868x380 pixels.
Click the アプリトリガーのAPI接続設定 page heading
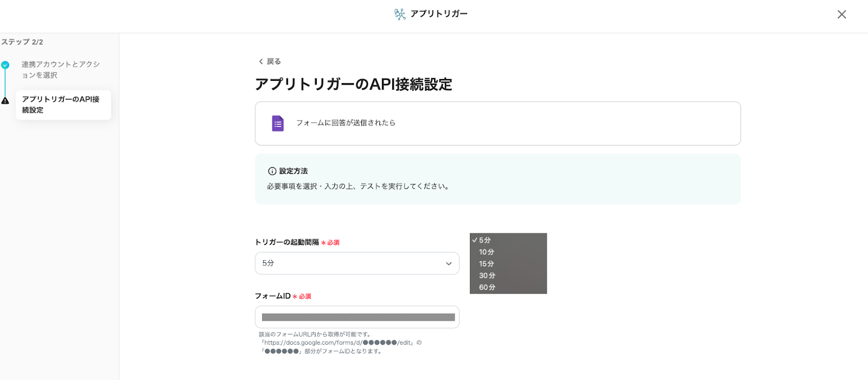(x=354, y=85)
